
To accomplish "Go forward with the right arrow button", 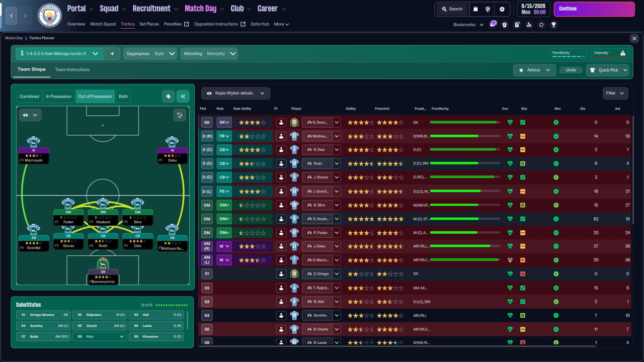I will 26,16.
